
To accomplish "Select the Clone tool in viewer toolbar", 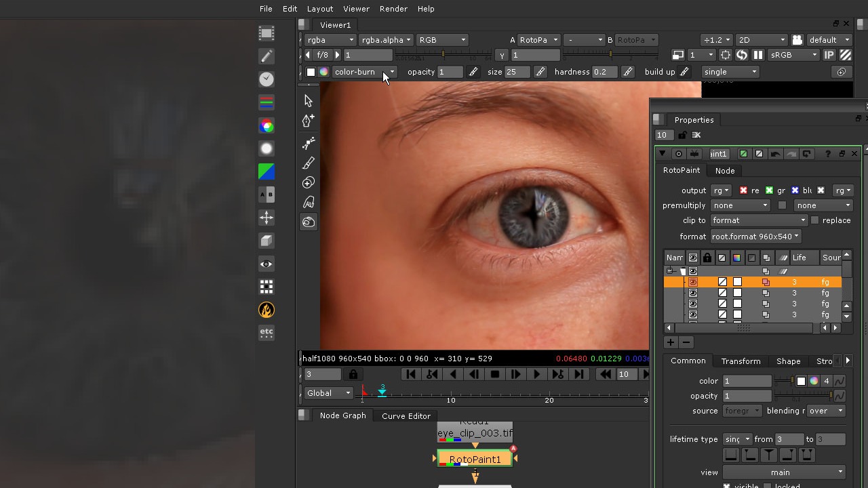I will pyautogui.click(x=309, y=183).
